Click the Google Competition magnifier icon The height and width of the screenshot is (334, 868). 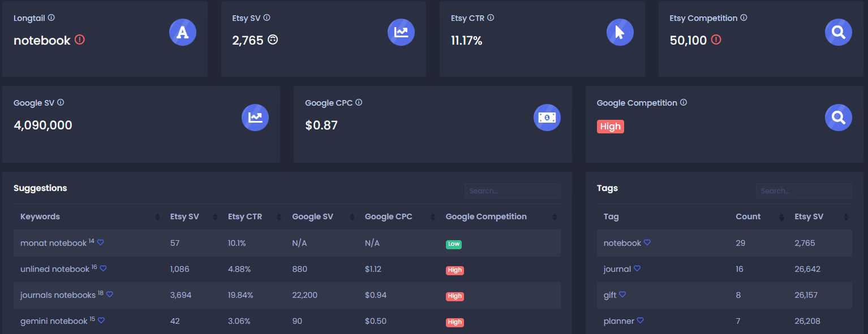click(x=839, y=118)
